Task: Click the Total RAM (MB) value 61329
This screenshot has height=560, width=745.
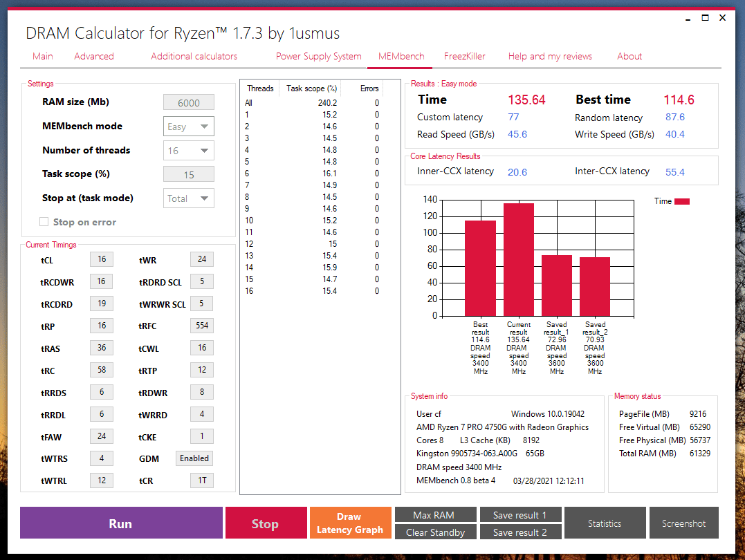Action: coord(700,453)
